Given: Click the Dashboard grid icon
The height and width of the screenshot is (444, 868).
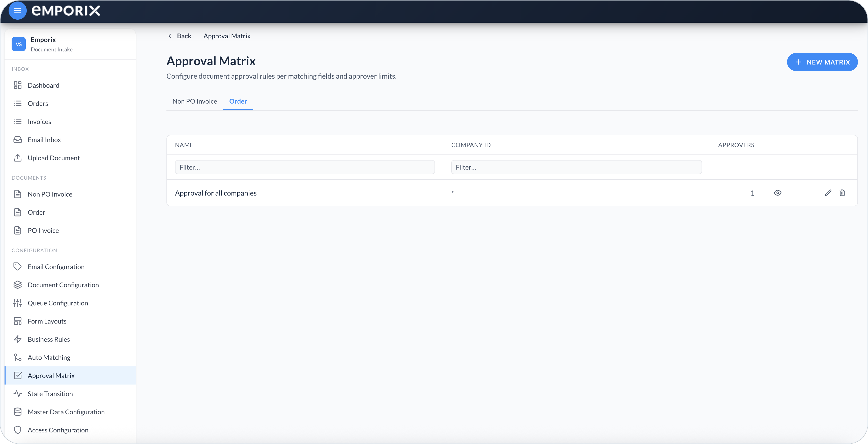Looking at the screenshot, I should [x=17, y=85].
